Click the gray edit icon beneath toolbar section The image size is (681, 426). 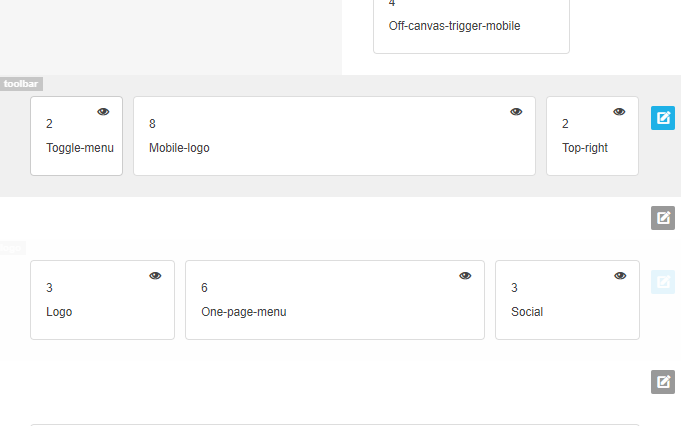[663, 218]
